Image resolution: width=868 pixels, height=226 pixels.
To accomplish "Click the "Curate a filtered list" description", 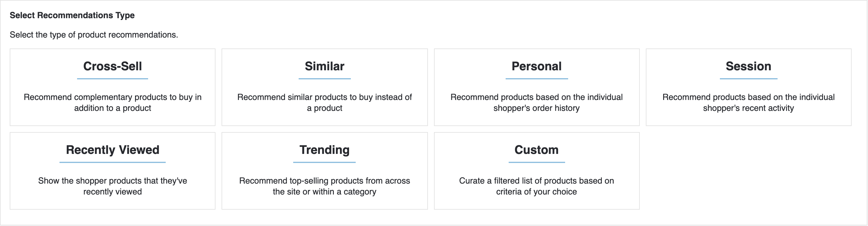I will click(537, 186).
